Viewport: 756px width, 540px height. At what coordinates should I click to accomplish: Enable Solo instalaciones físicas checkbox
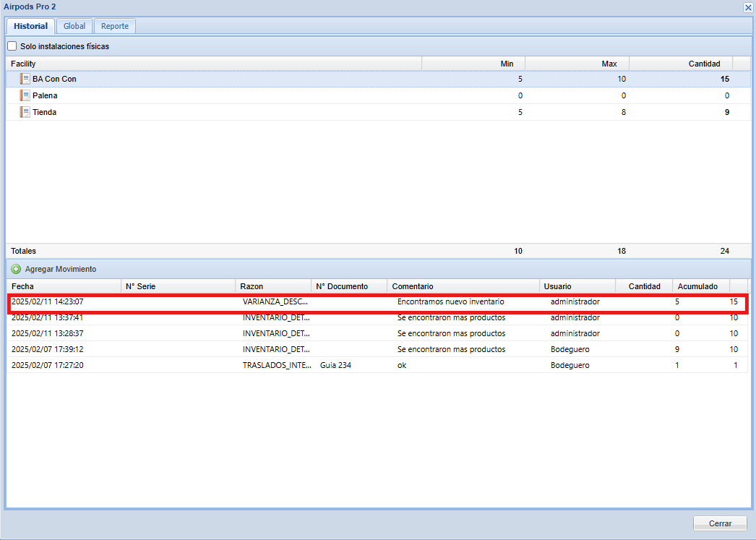click(12, 46)
